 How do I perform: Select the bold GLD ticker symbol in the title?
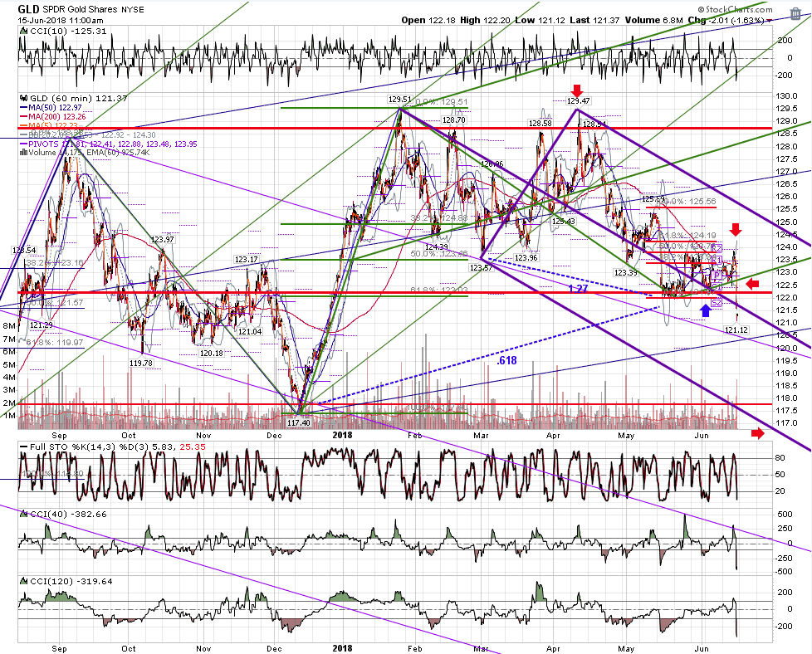[27, 9]
